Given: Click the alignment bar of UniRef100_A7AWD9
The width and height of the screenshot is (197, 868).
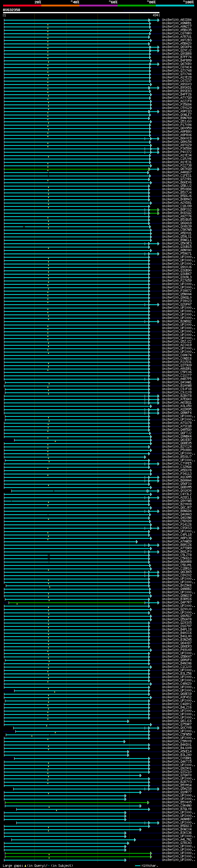Looking at the screenshot, I should click(70, 542).
